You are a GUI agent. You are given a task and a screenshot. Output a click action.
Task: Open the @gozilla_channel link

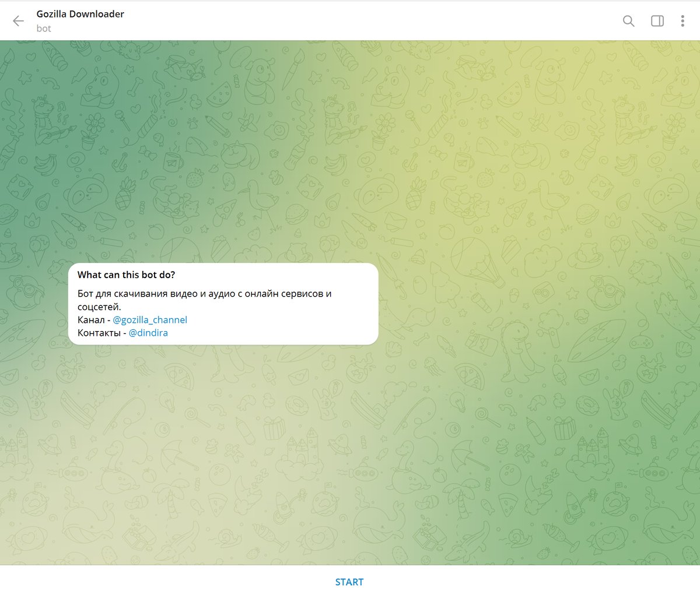click(150, 320)
